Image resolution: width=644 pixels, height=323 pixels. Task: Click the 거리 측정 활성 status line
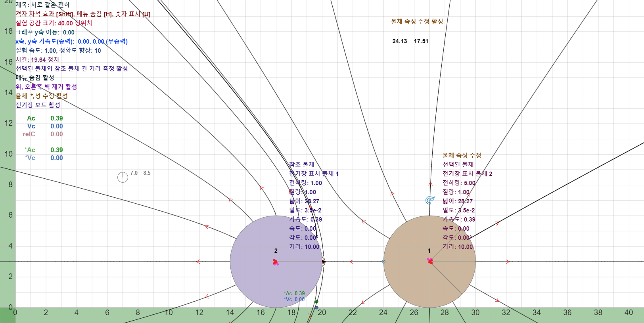tap(72, 69)
